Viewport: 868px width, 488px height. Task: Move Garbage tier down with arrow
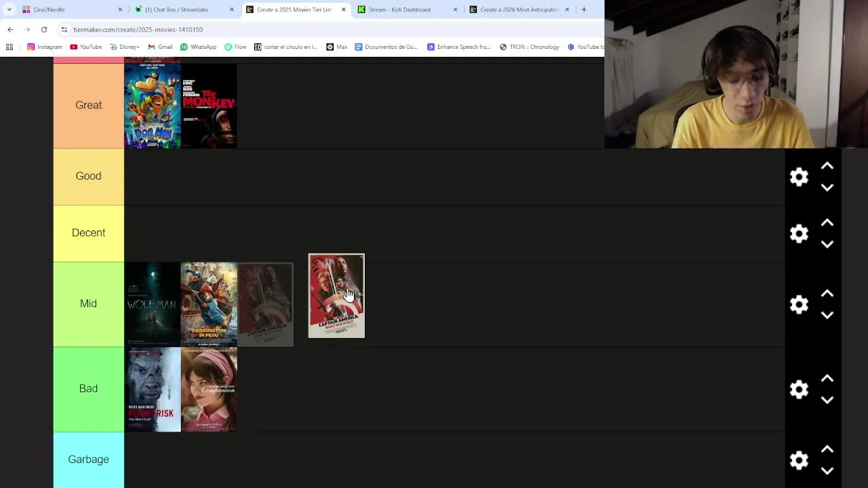(x=827, y=471)
